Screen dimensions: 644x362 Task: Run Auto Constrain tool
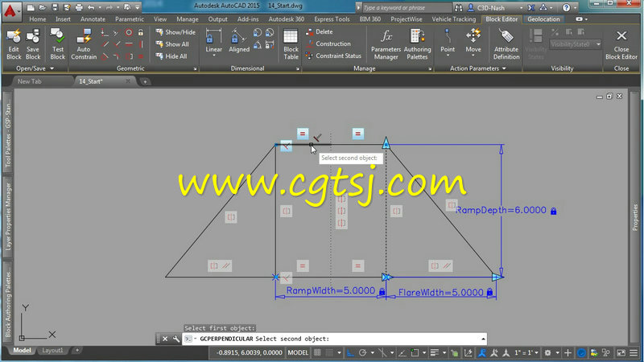click(x=84, y=44)
